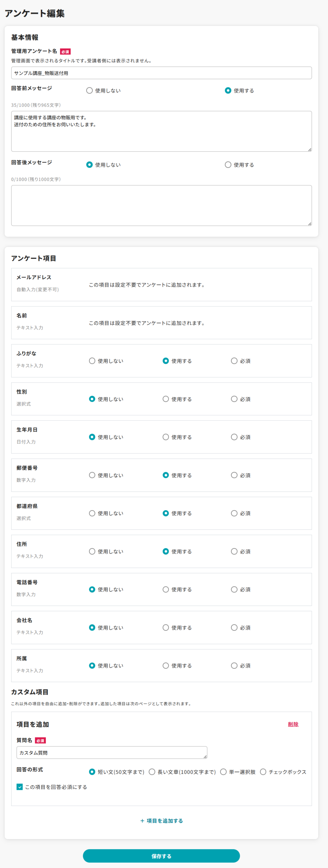Set ふりがな to 必須
This screenshot has width=328, height=868.
tap(234, 361)
